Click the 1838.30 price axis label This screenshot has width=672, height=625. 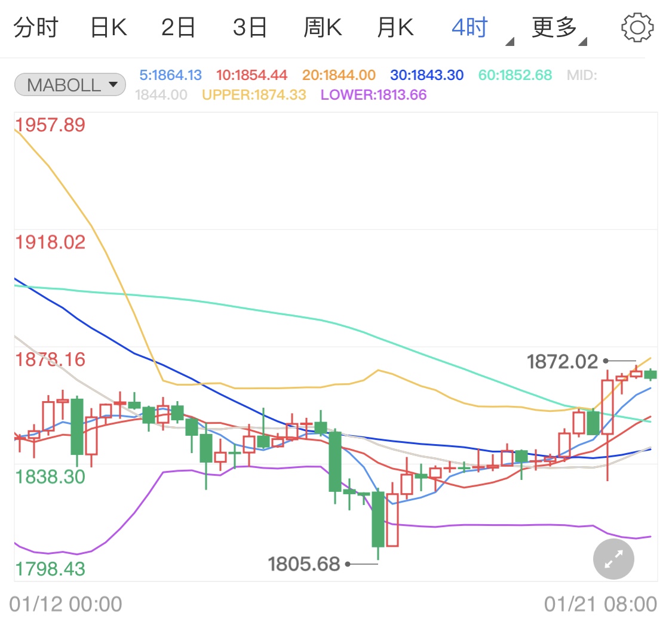click(x=51, y=477)
